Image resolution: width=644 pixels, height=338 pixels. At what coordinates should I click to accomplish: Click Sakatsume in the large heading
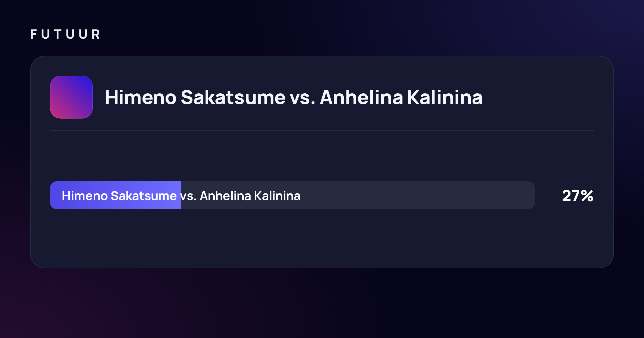(x=233, y=97)
